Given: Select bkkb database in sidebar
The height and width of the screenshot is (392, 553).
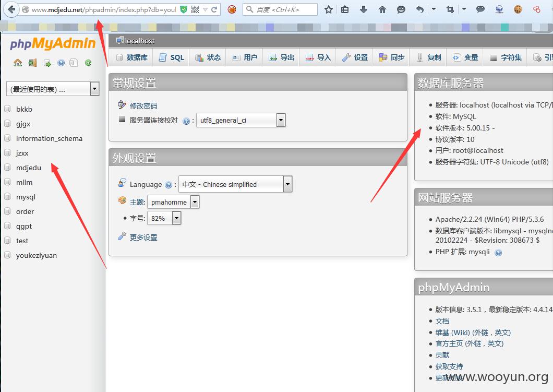Looking at the screenshot, I should (24, 110).
